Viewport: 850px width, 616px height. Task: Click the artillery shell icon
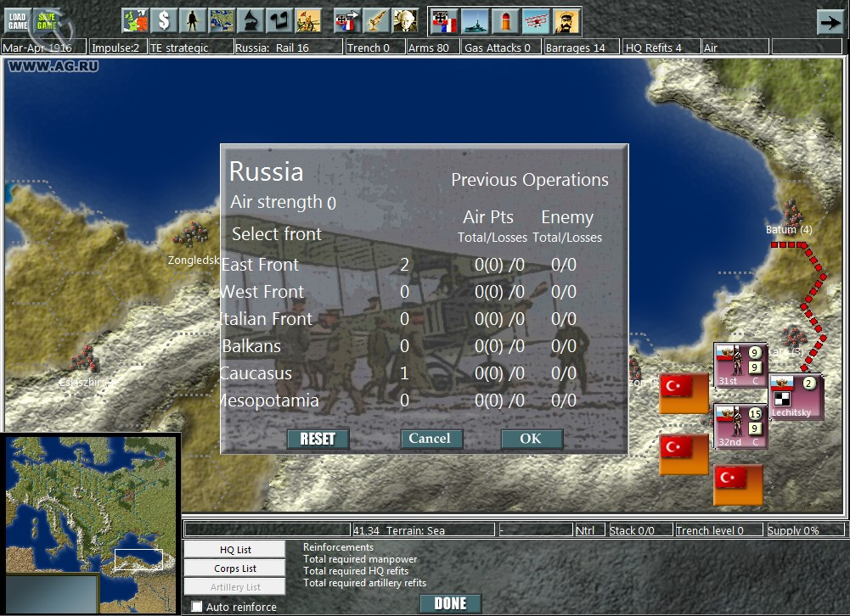click(x=505, y=20)
